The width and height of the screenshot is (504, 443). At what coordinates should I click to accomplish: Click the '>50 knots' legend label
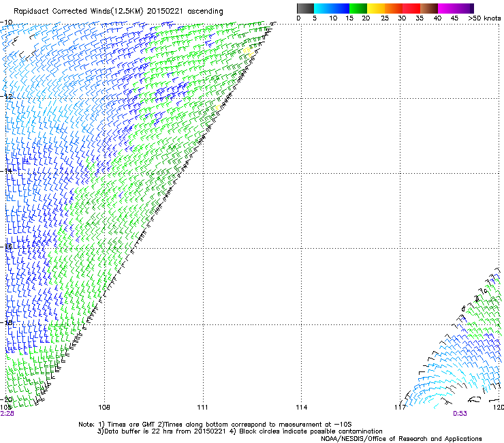tap(484, 18)
